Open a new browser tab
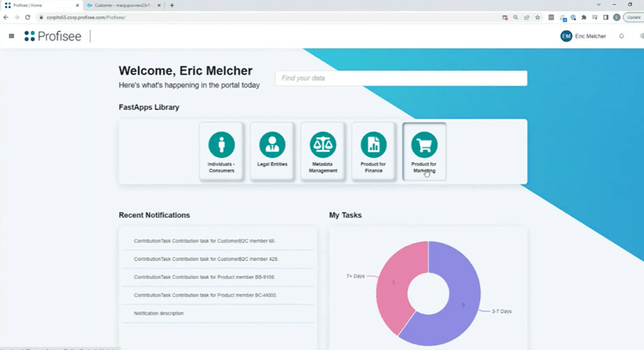The image size is (644, 350). click(172, 5)
